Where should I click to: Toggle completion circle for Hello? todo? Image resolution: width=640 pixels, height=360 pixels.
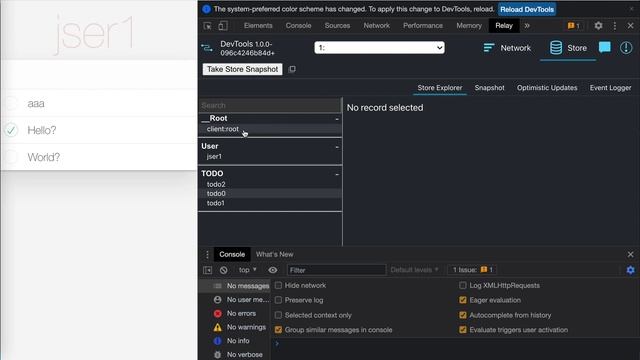[x=11, y=130]
